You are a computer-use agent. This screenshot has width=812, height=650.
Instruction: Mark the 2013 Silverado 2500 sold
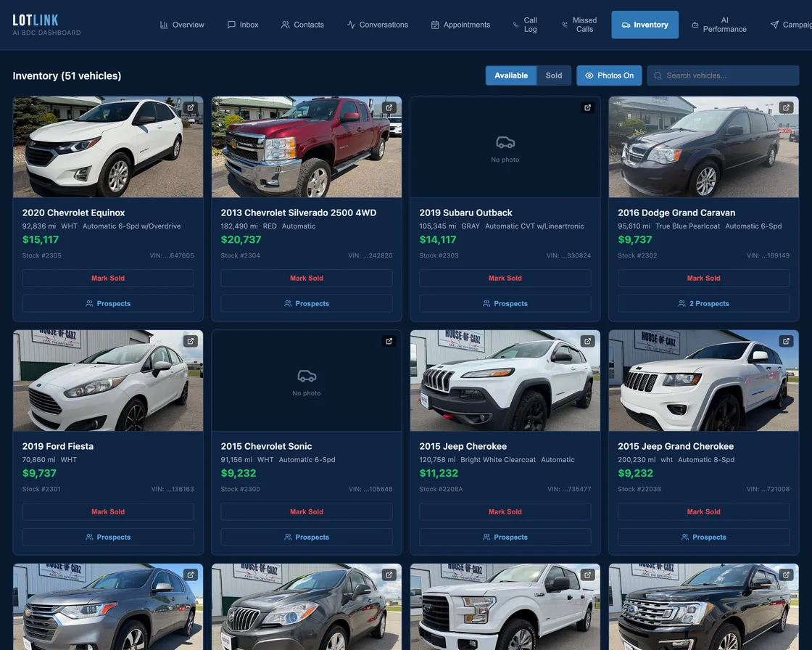(x=307, y=278)
